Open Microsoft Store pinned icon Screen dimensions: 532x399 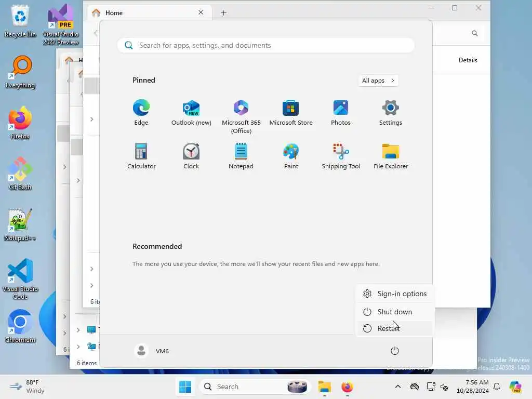point(291,112)
